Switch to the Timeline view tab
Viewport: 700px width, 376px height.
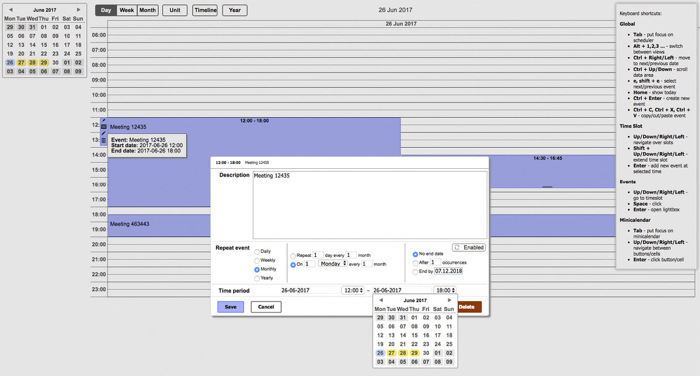coord(205,10)
